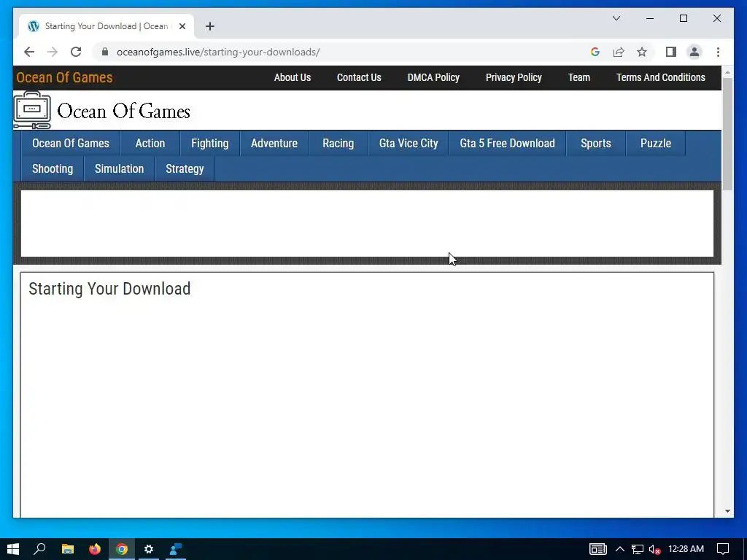Click the page vertical scrollbar thumb
The height and width of the screenshot is (560, 747).
[x=727, y=134]
